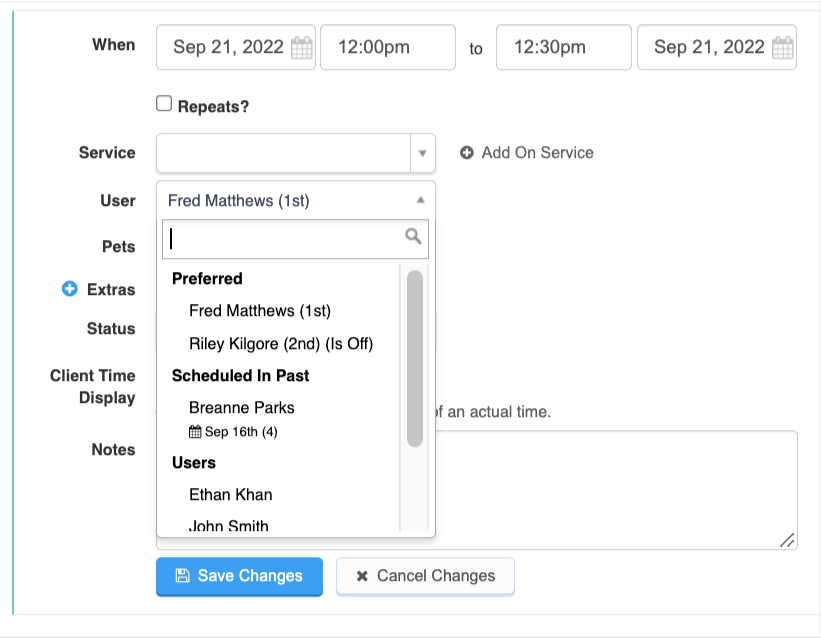Image resolution: width=821 pixels, height=638 pixels.
Task: Click the start date field Sep 21, 2022
Action: pos(236,47)
